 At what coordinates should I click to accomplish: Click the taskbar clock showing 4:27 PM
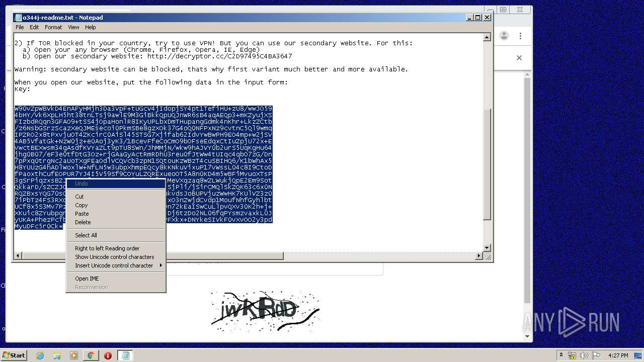tap(618, 355)
